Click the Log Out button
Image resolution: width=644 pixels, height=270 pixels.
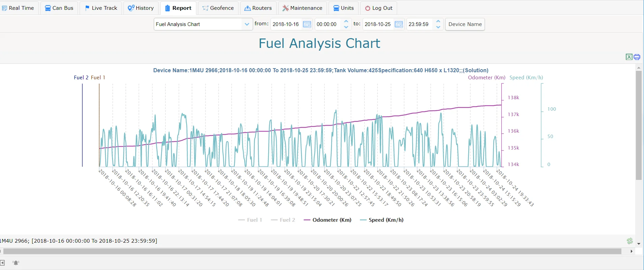coord(379,8)
